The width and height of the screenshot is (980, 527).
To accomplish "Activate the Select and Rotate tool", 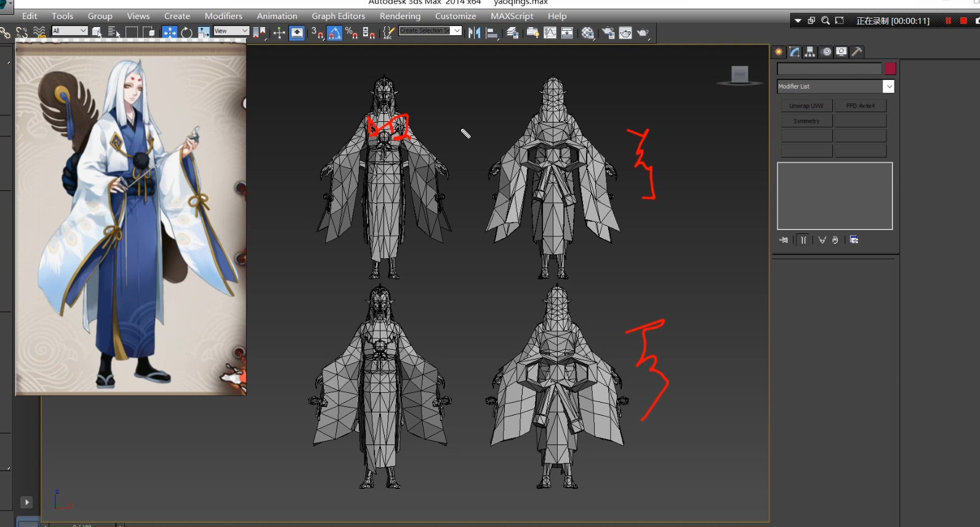I will pyautogui.click(x=187, y=33).
